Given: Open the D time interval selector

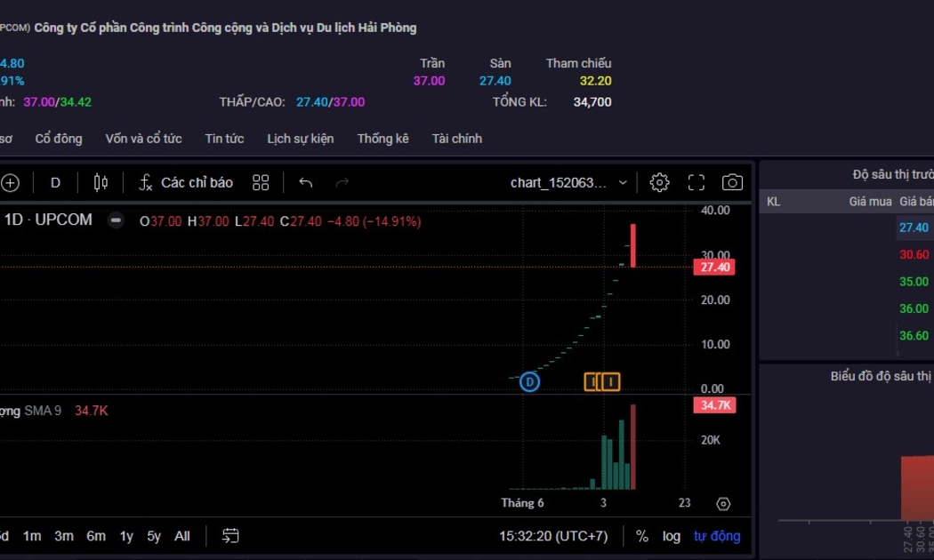Looking at the screenshot, I should pyautogui.click(x=55, y=182).
